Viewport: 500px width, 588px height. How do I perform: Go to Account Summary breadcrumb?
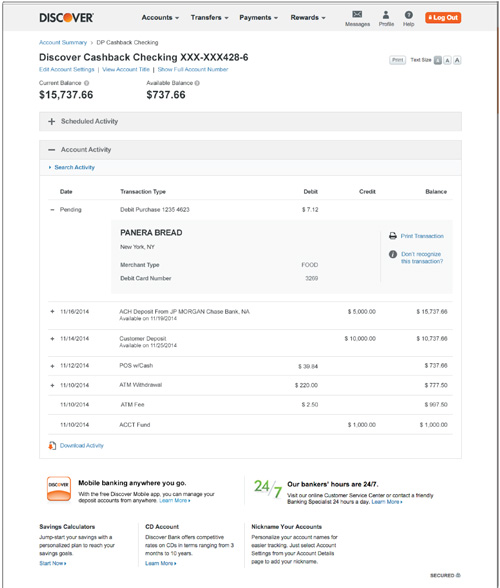63,42
